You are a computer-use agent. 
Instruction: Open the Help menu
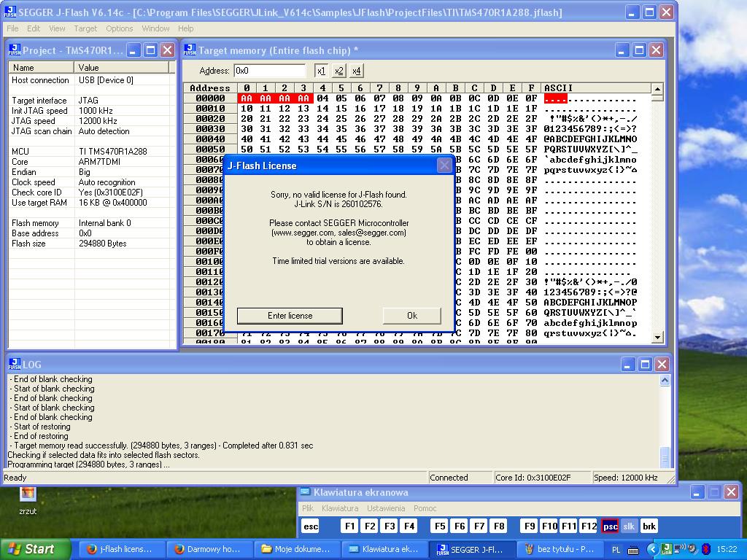tap(186, 28)
